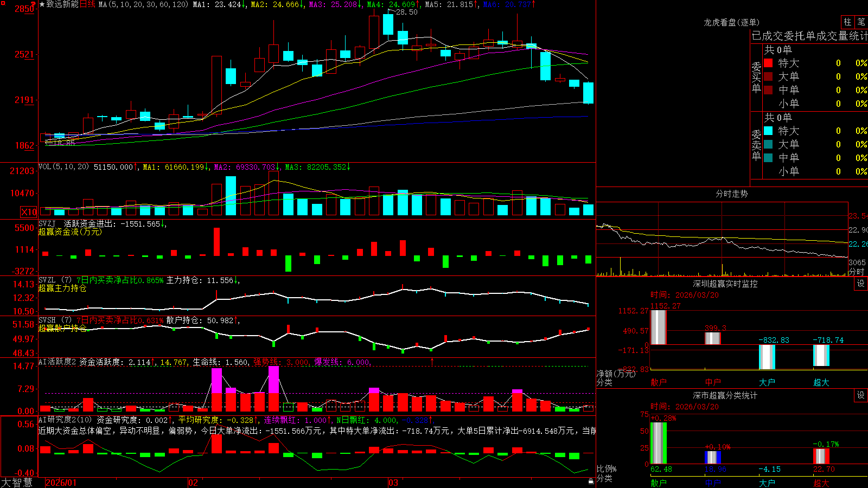
Task: Click the 2521 price axis label
Action: (24, 54)
